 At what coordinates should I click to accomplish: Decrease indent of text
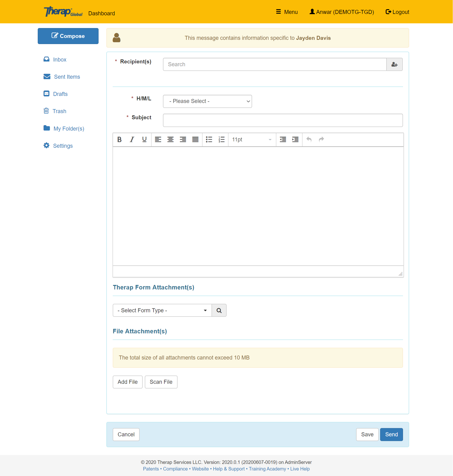click(283, 140)
